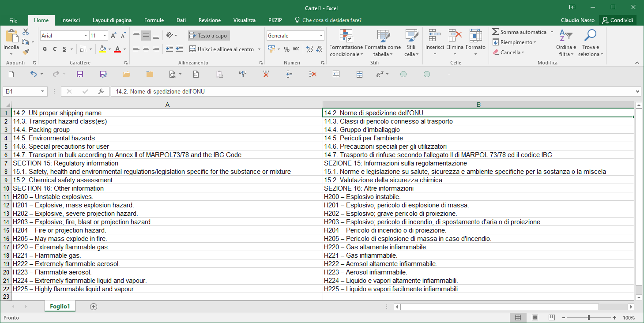Image resolution: width=644 pixels, height=323 pixels.
Task: Expand the Name Box dropdown arrow
Action: tap(43, 91)
